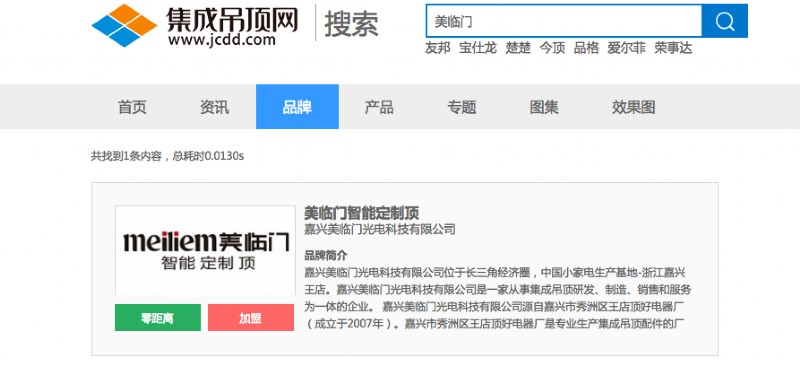Image resolution: width=800 pixels, height=366 pixels.
Task: Click the 集成吊顶网 site logo
Action: [x=194, y=25]
